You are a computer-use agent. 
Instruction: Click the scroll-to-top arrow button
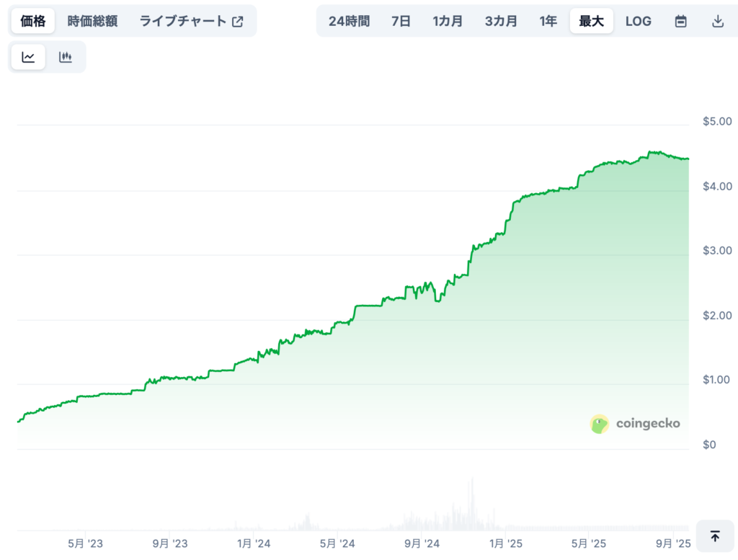click(x=714, y=536)
